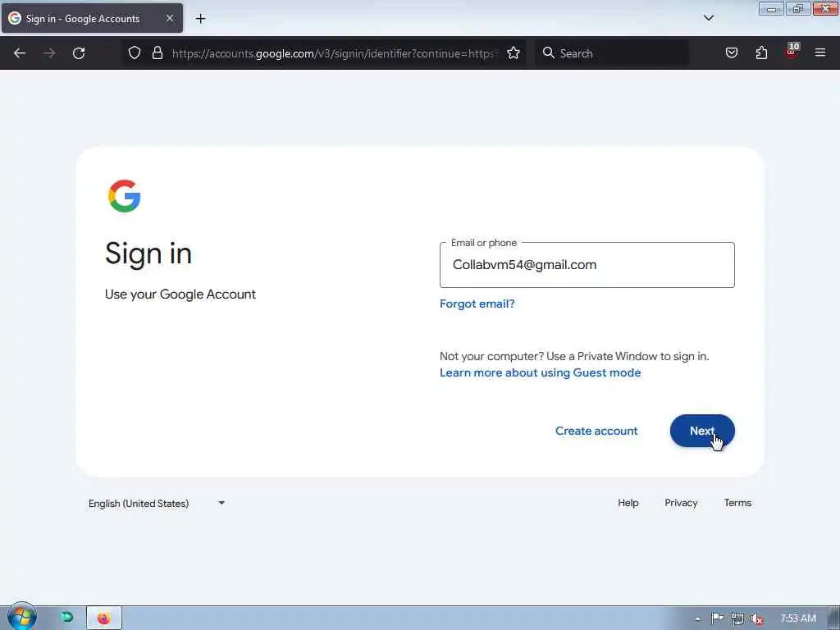Click the 7:53 AM clock
Screen dimensions: 840x630
[x=797, y=619]
